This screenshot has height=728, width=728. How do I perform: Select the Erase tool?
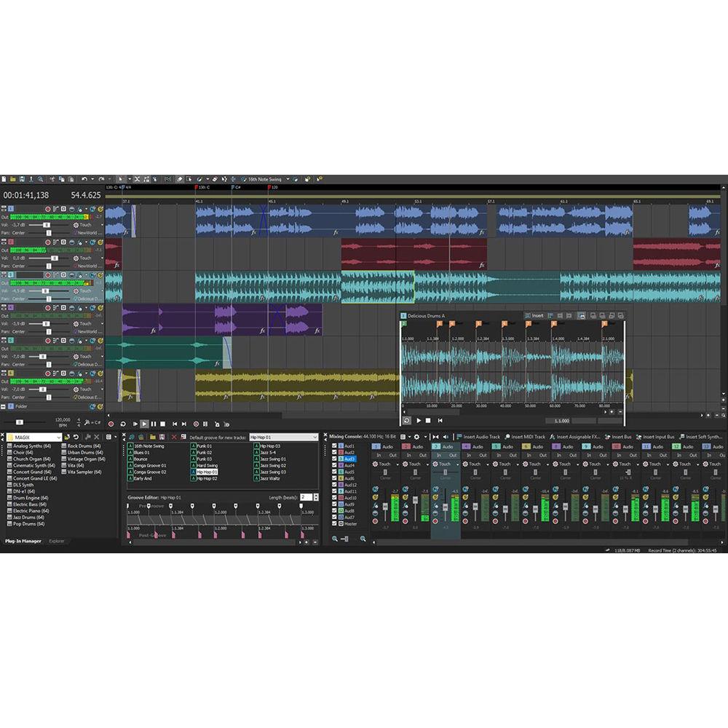pos(180,178)
